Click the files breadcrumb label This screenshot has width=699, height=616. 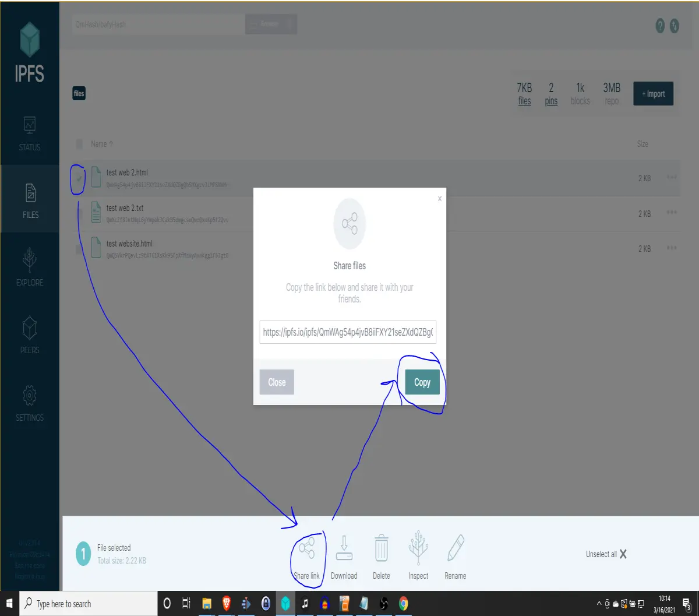(79, 93)
